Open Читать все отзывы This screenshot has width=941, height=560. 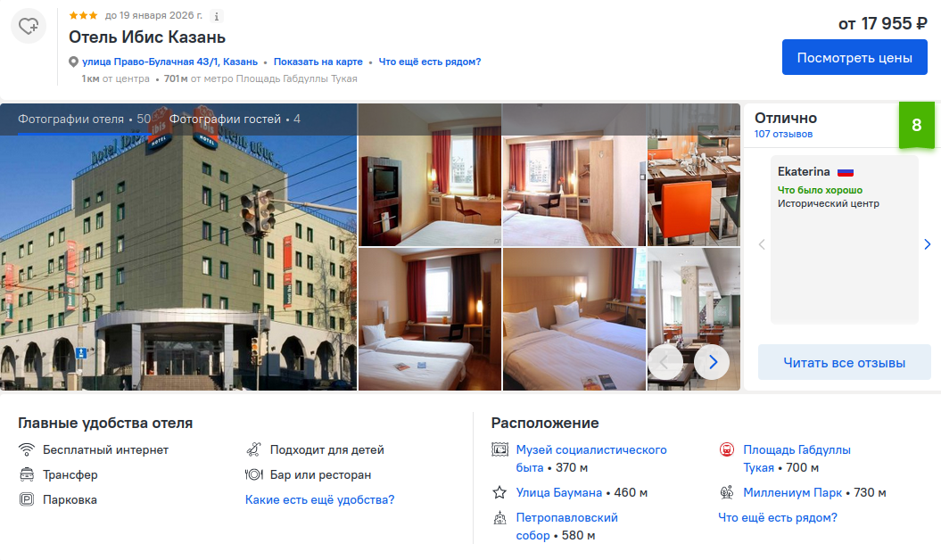click(x=845, y=363)
